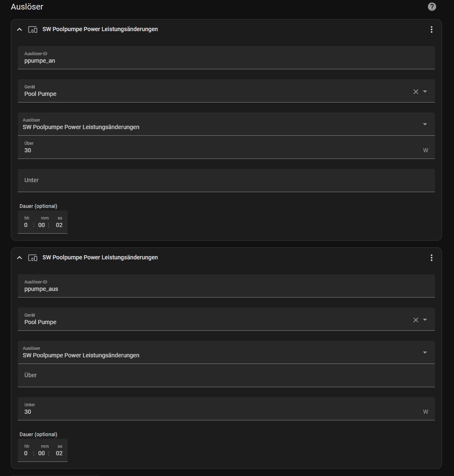Click empty Unter field in first trigger
The image size is (454, 476).
click(x=226, y=181)
